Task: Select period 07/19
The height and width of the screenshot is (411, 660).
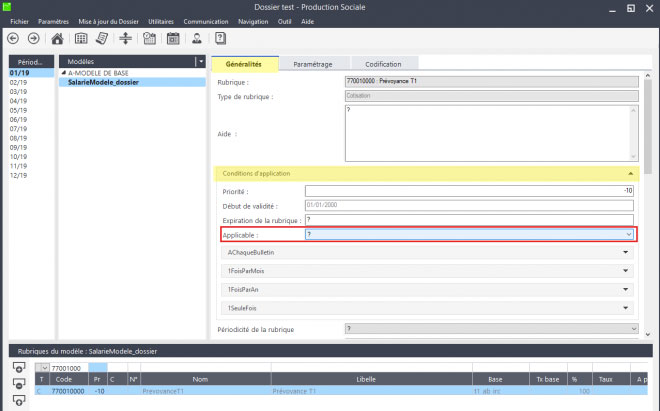Action: (19, 129)
